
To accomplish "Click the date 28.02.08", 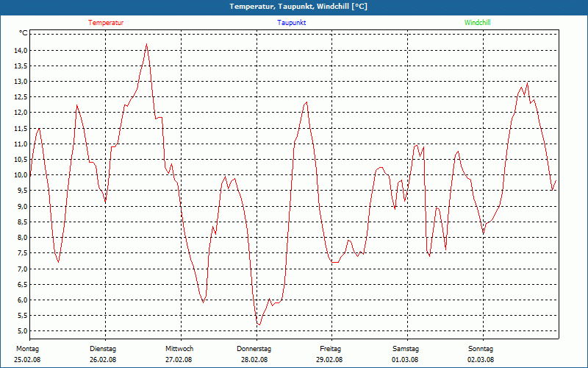I will [x=254, y=360].
